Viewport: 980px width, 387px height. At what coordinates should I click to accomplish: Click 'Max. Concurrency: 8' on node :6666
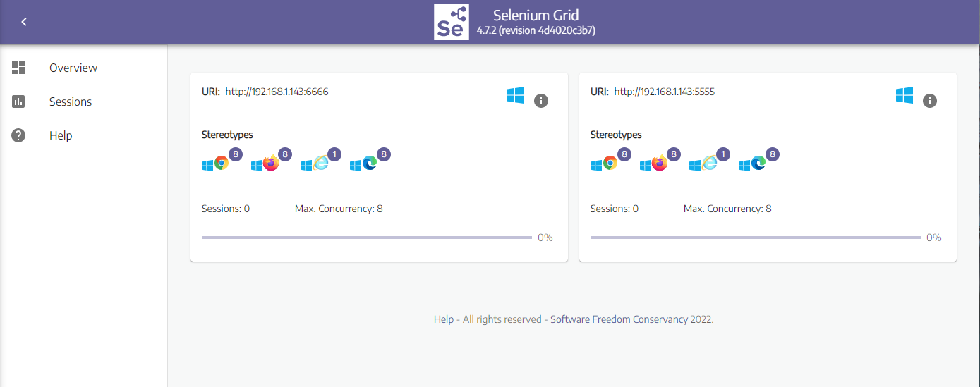click(x=339, y=209)
